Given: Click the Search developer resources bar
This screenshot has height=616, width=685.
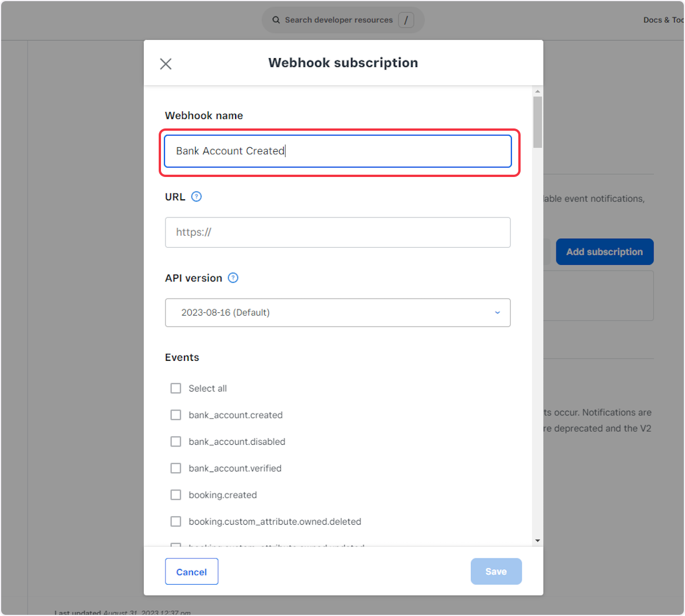Looking at the screenshot, I should pos(341,19).
